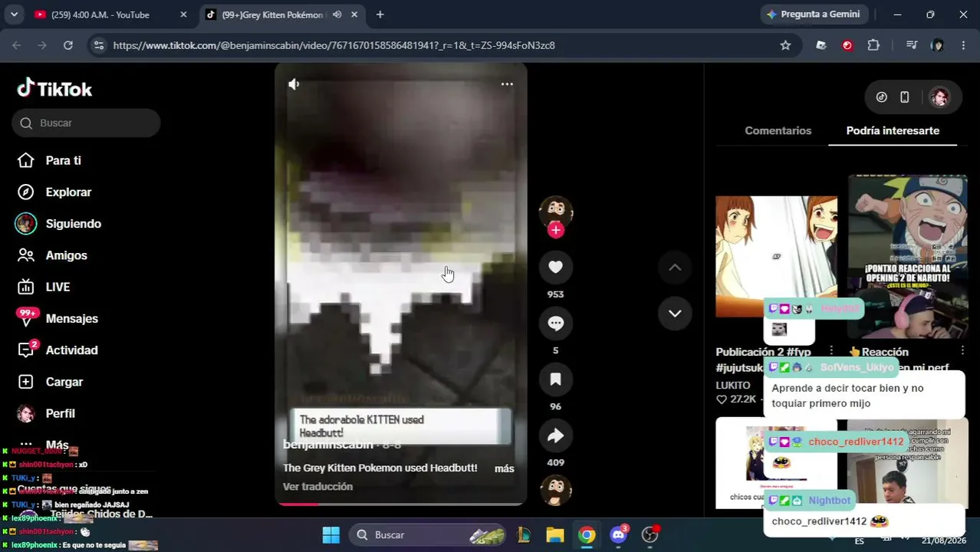Open the Chrome profile avatar

937,45
